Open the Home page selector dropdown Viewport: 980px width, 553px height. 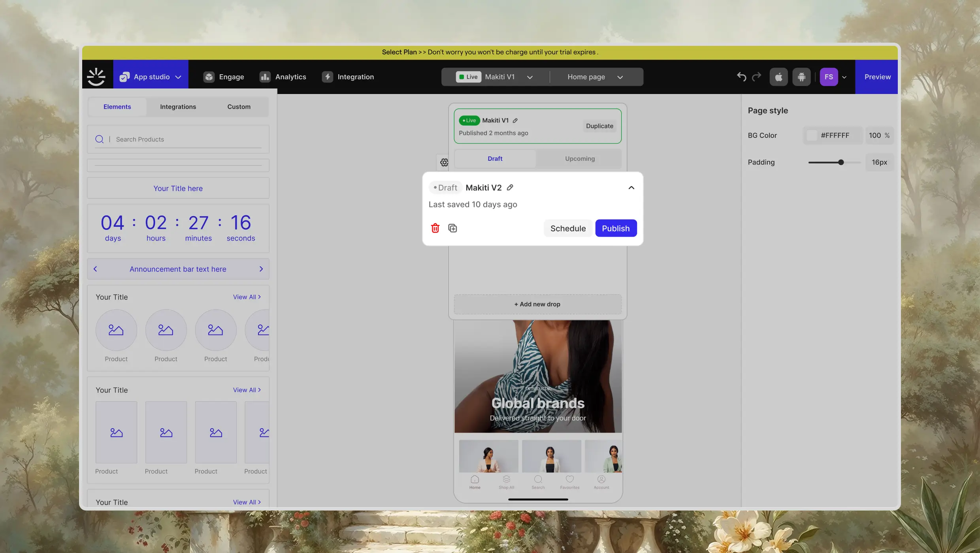click(x=620, y=77)
